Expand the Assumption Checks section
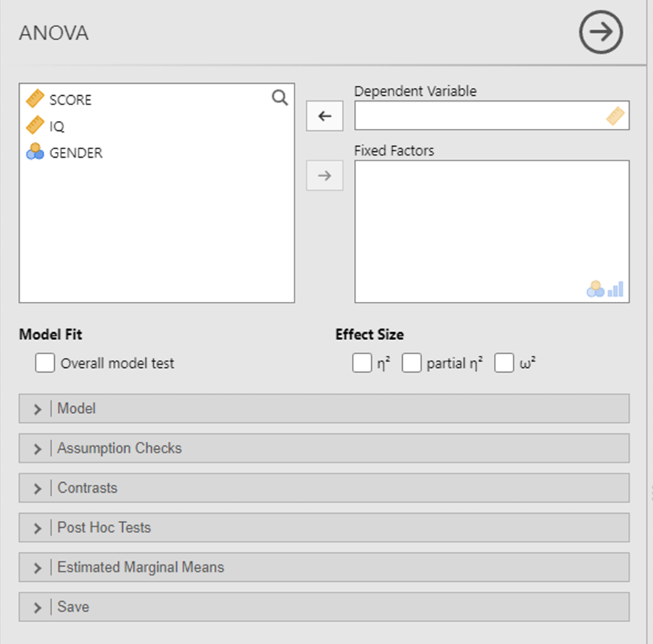The image size is (653, 644). [x=324, y=448]
